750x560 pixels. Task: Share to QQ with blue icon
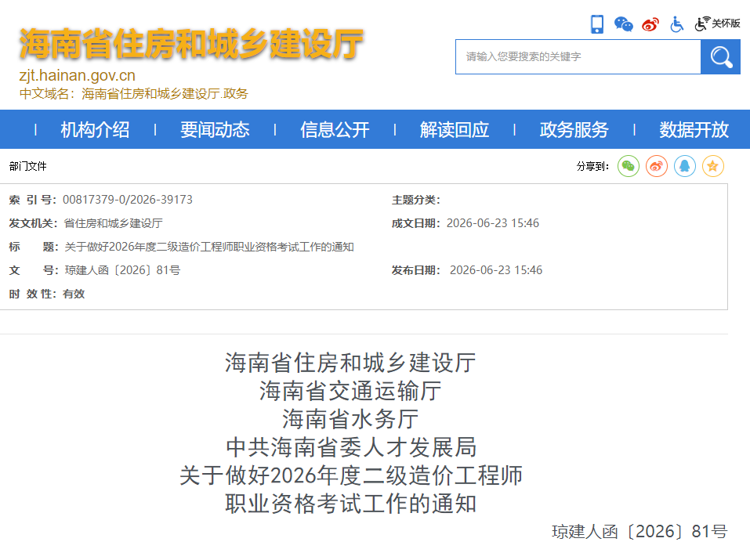(x=685, y=166)
